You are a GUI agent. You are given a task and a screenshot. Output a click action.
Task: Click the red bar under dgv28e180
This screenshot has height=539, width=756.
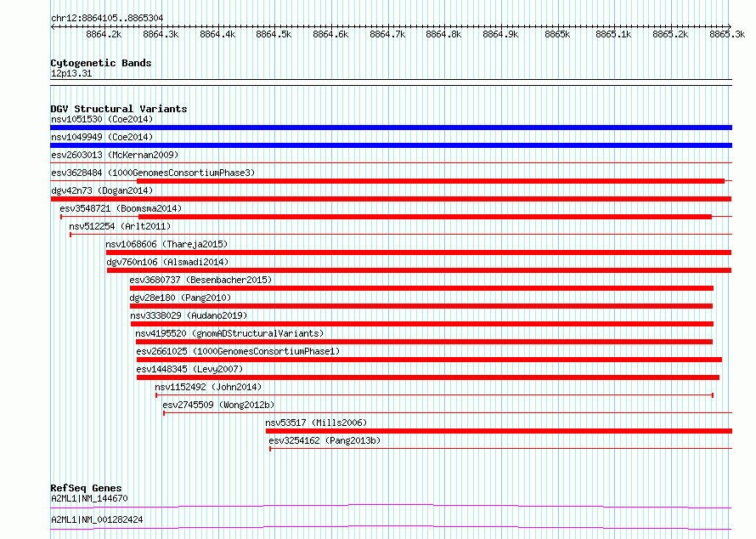421,306
